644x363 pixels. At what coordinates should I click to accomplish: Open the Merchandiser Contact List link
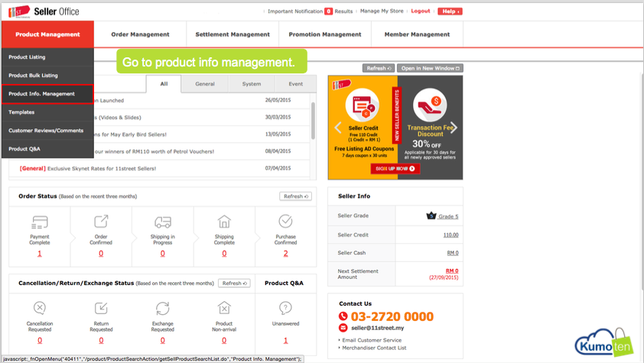coord(374,348)
